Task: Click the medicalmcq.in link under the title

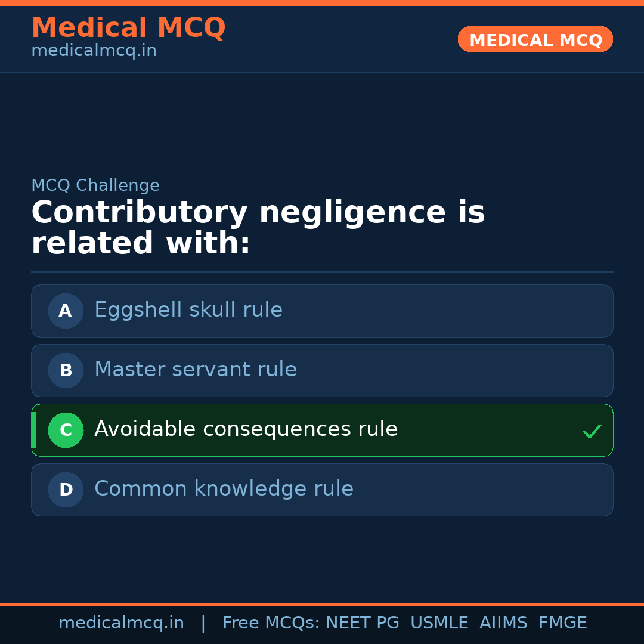Action: (94, 51)
